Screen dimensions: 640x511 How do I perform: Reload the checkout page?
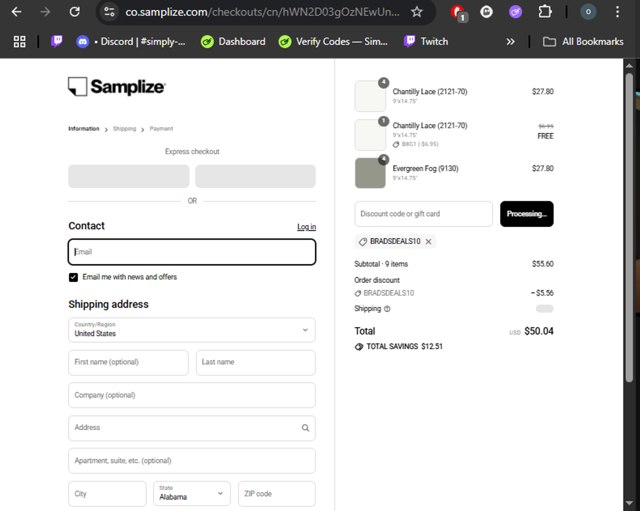[x=74, y=12]
